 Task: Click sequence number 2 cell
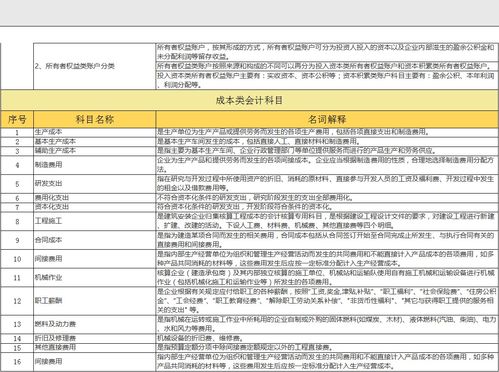click(17, 142)
